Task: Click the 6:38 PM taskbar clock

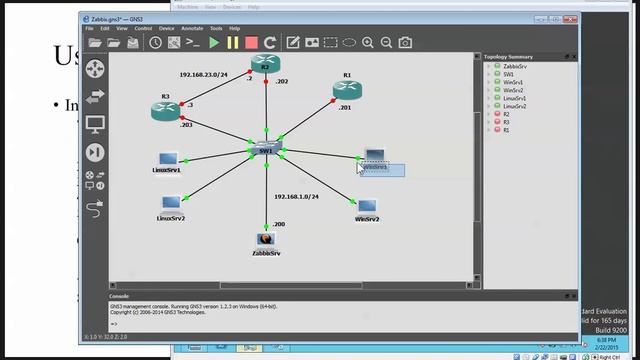Action: [x=606, y=340]
